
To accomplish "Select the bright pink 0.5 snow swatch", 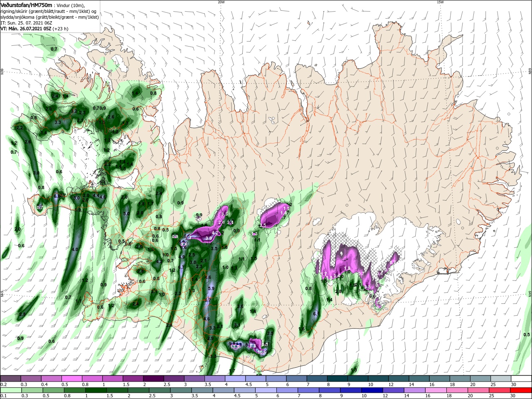I will (x=72, y=379).
